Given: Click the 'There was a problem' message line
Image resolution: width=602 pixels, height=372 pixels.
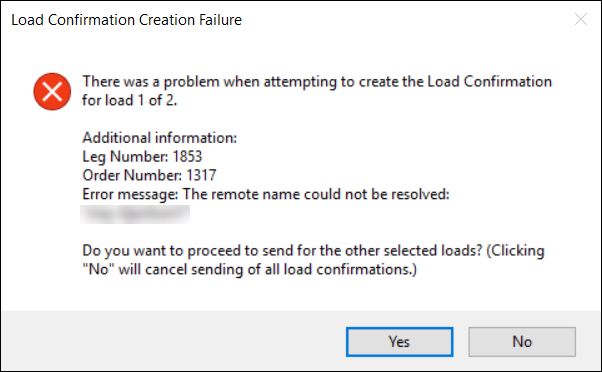Looking at the screenshot, I should pos(317,82).
